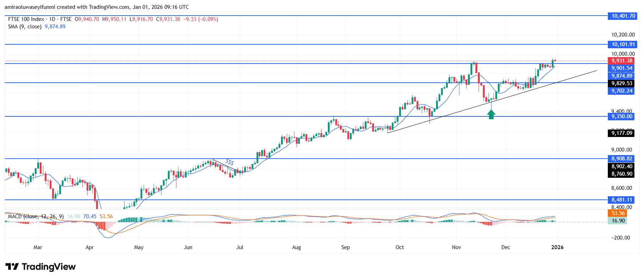Click the red current price label 9,931.38

pos(622,61)
